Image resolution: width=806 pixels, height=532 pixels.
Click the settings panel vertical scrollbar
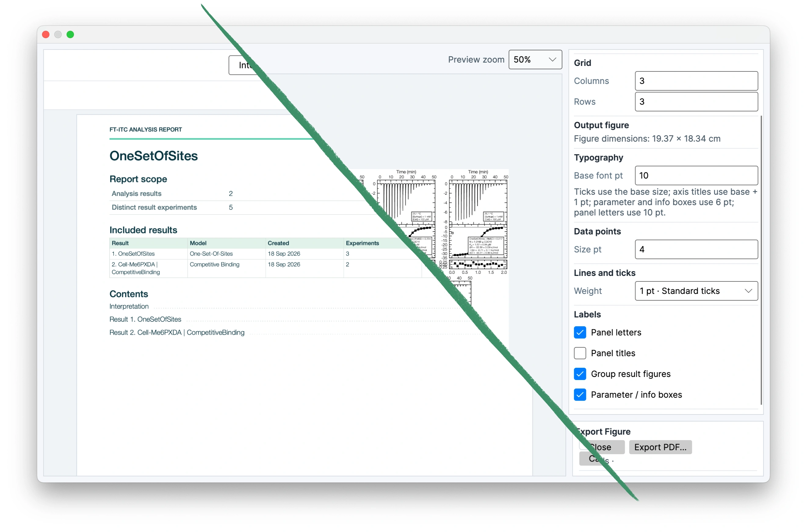tap(761, 261)
